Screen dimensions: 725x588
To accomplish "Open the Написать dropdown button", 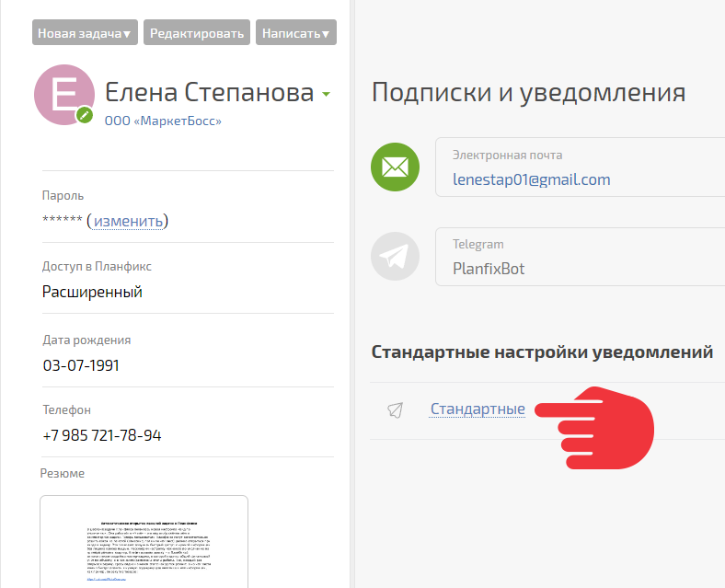I will coord(296,32).
